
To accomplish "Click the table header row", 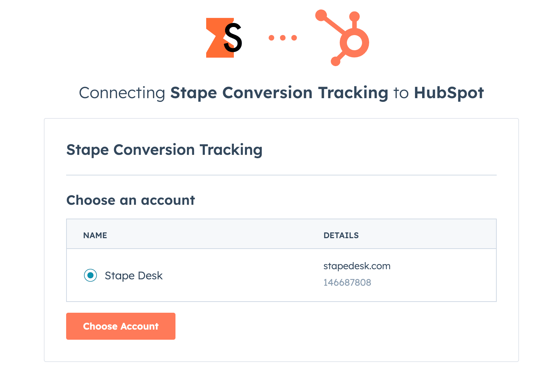I will pyautogui.click(x=281, y=234).
